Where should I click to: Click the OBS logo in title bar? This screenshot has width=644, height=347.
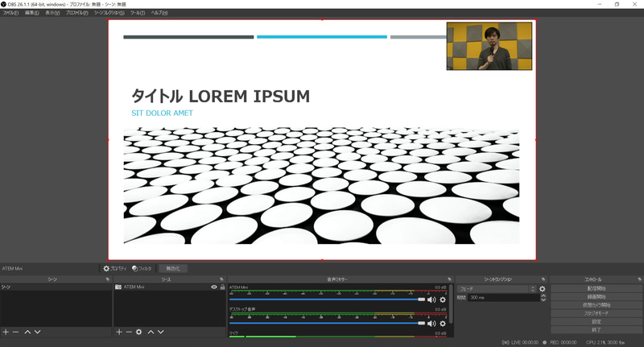(4, 4)
